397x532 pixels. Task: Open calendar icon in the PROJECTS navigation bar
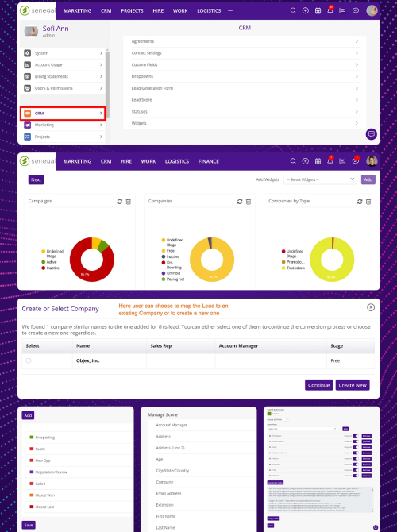point(318,11)
